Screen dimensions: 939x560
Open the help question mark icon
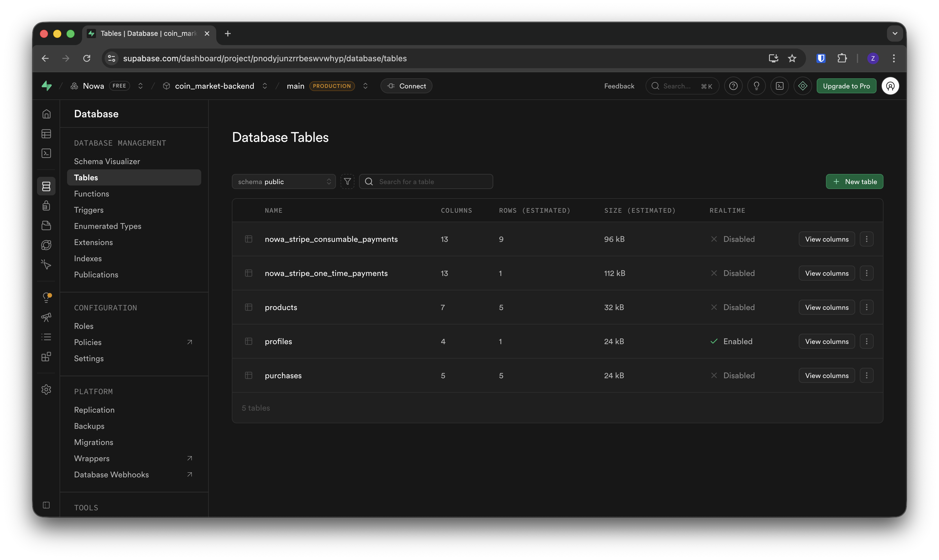733,86
